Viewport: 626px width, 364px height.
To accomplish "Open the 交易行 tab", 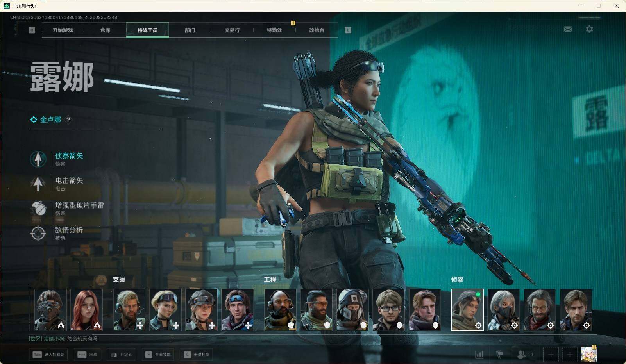I will click(232, 30).
